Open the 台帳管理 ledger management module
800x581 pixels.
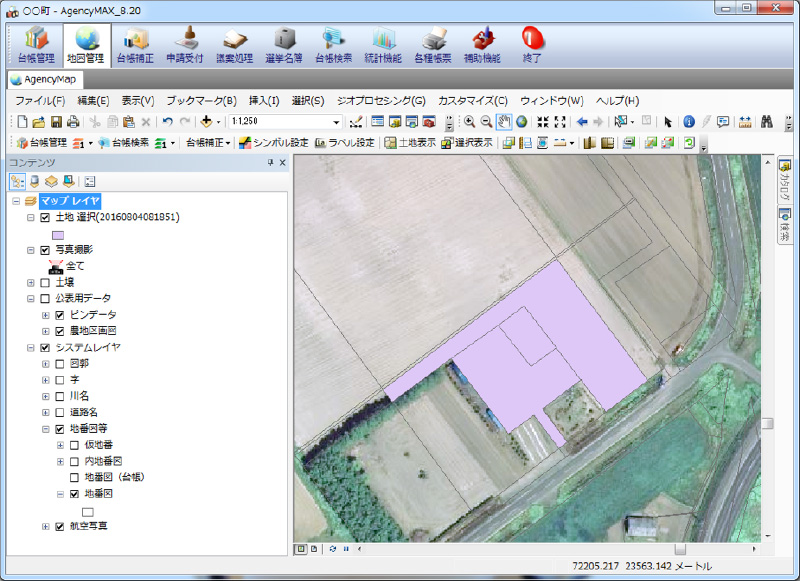35,45
